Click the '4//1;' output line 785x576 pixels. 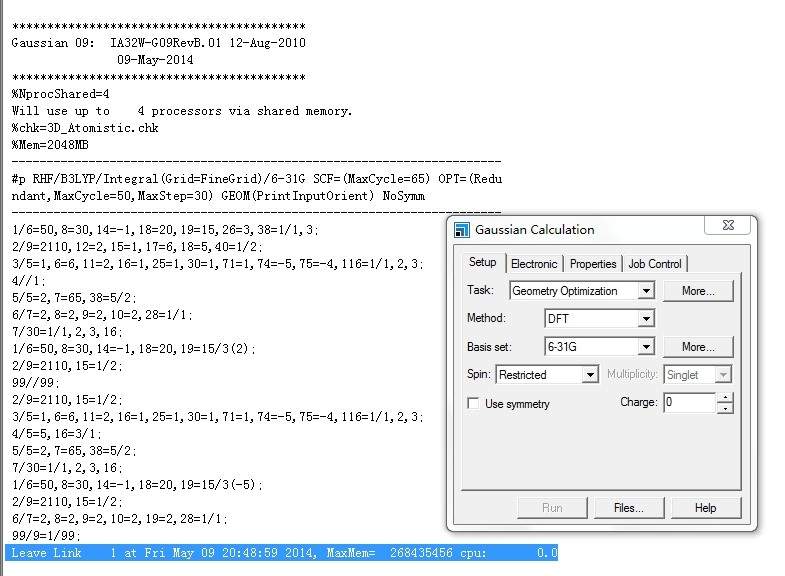29,280
